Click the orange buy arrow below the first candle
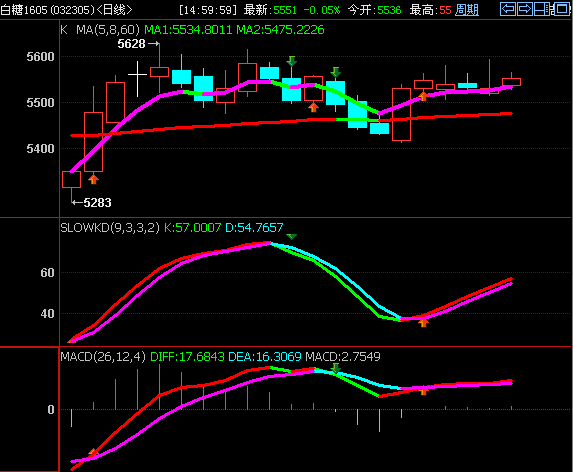 (94, 179)
